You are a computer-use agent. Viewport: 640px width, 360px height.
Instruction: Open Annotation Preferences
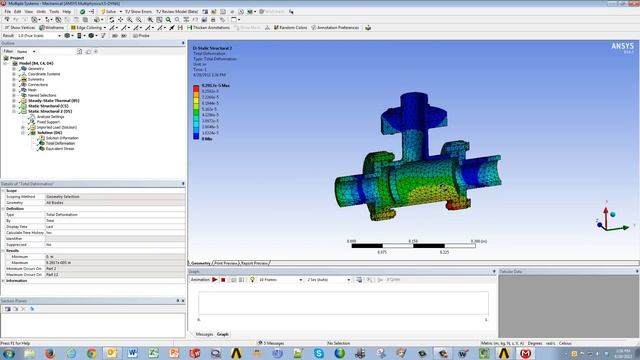335,28
